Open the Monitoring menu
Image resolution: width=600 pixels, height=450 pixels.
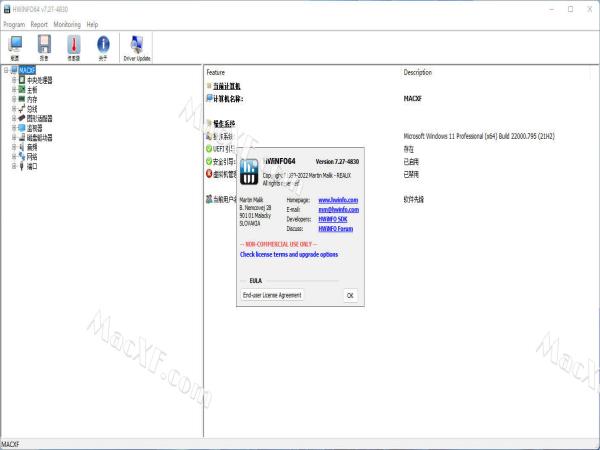[67, 24]
